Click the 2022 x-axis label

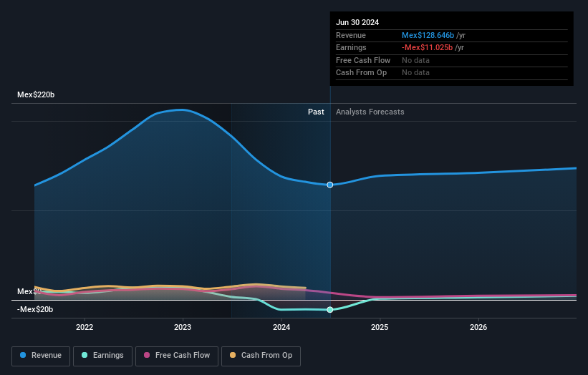85,327
